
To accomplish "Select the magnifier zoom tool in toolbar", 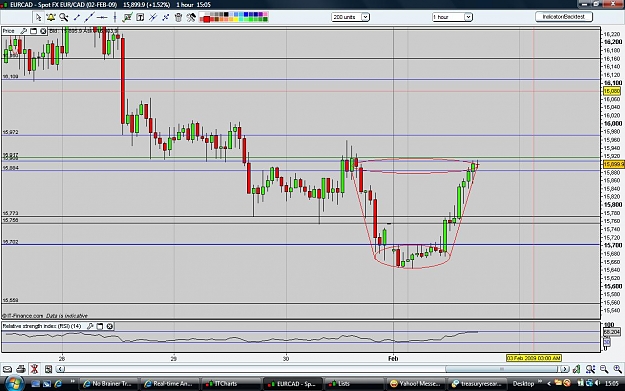I will (64, 17).
